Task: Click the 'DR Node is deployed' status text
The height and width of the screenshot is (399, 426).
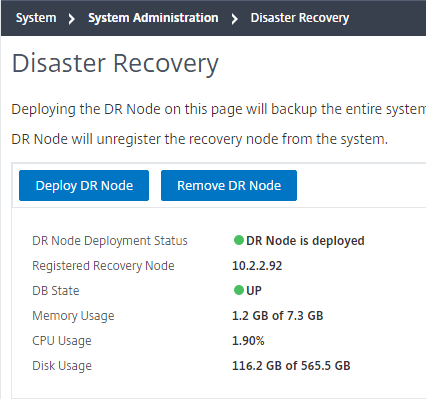Action: click(x=305, y=241)
